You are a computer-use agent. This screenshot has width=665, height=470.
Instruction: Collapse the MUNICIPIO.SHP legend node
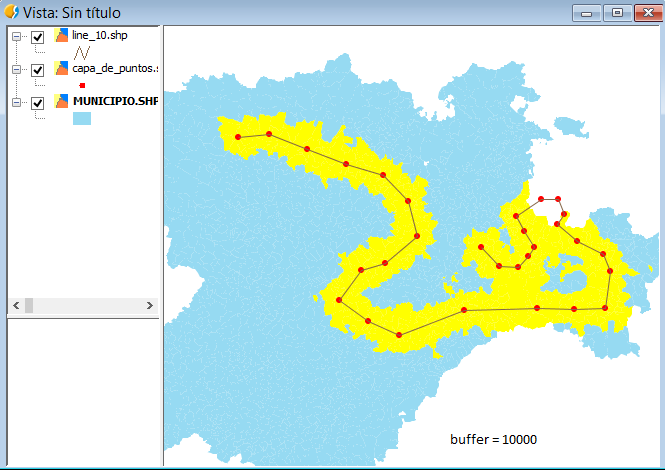pos(17,103)
